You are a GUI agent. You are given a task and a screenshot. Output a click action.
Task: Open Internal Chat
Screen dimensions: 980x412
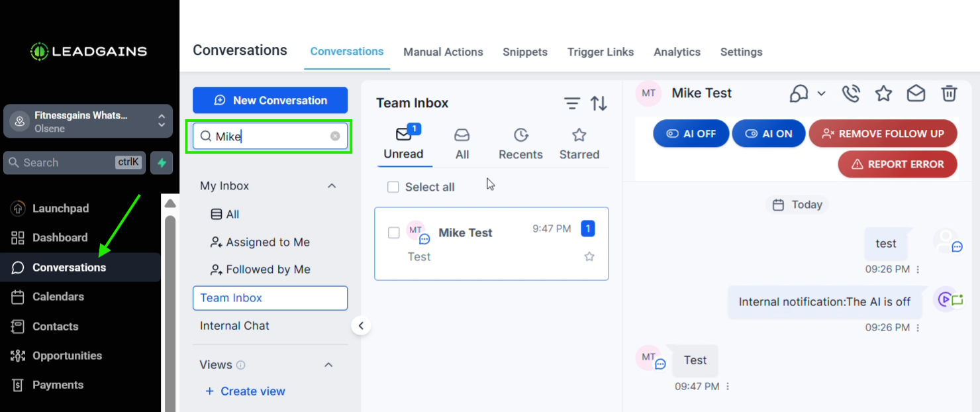click(234, 326)
